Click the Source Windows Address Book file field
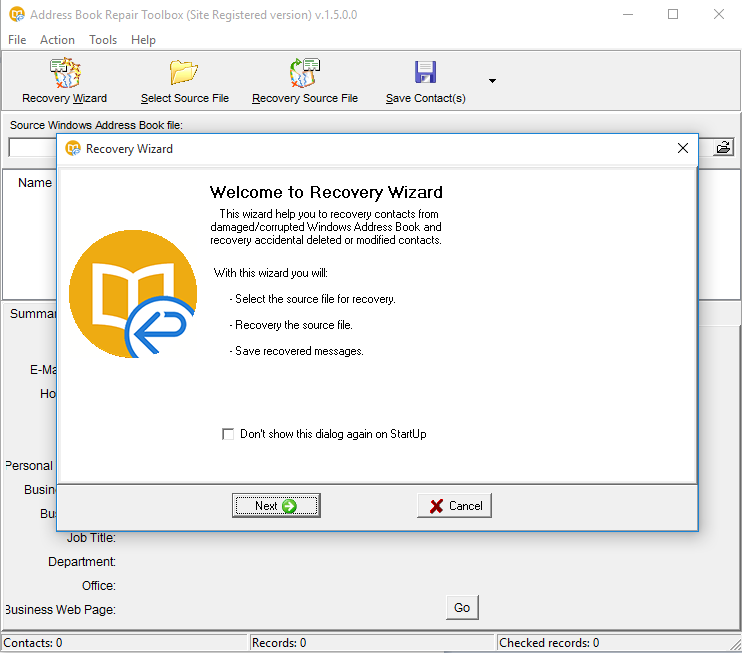Image resolution: width=742 pixels, height=653 pixels. 30,148
